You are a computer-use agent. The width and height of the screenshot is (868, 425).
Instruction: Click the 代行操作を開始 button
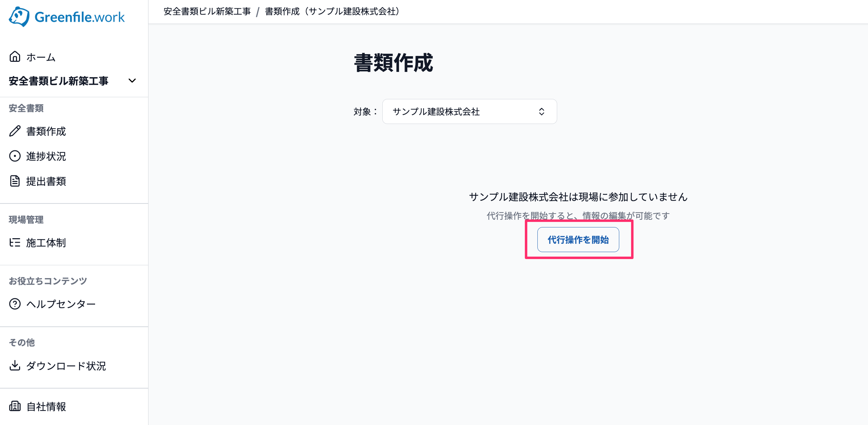(x=578, y=240)
